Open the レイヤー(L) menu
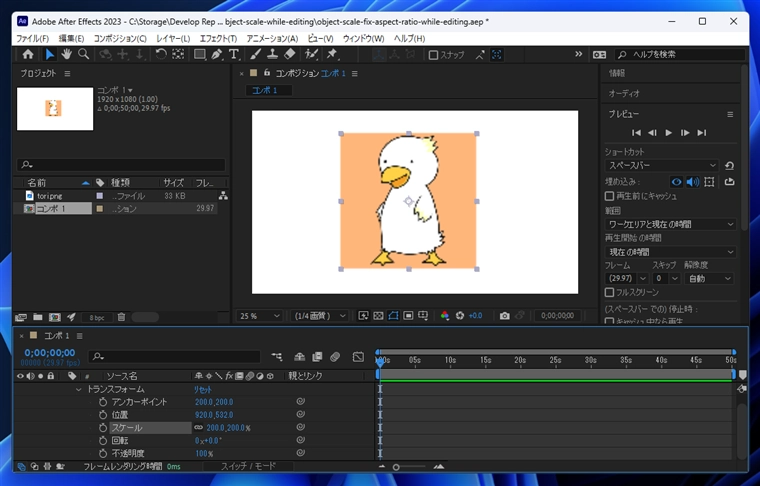 173,38
